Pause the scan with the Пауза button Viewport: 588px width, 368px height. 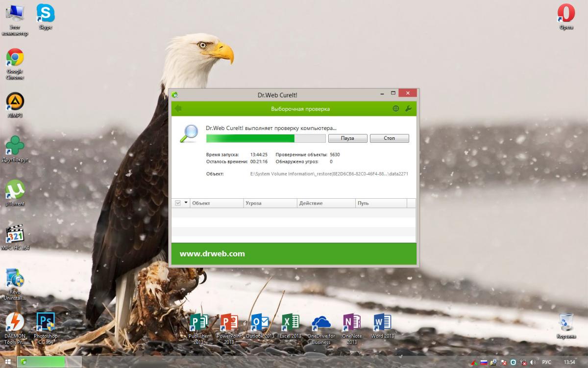tap(347, 138)
